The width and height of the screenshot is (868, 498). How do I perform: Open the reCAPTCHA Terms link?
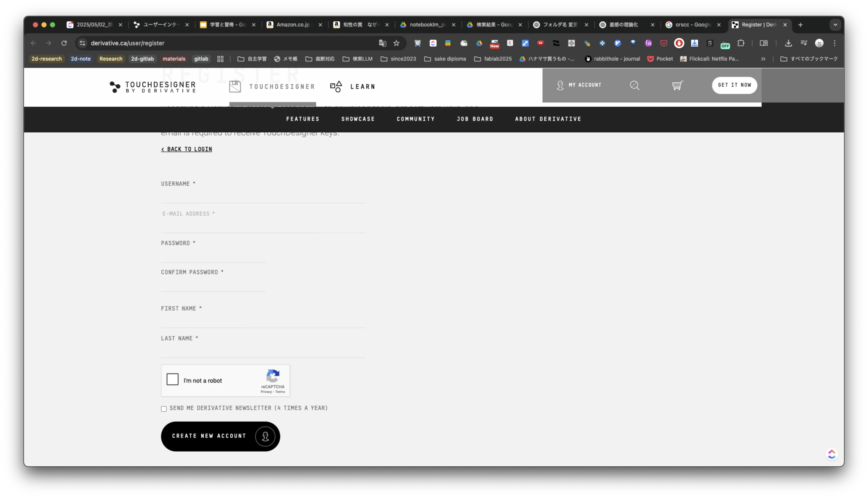(280, 392)
